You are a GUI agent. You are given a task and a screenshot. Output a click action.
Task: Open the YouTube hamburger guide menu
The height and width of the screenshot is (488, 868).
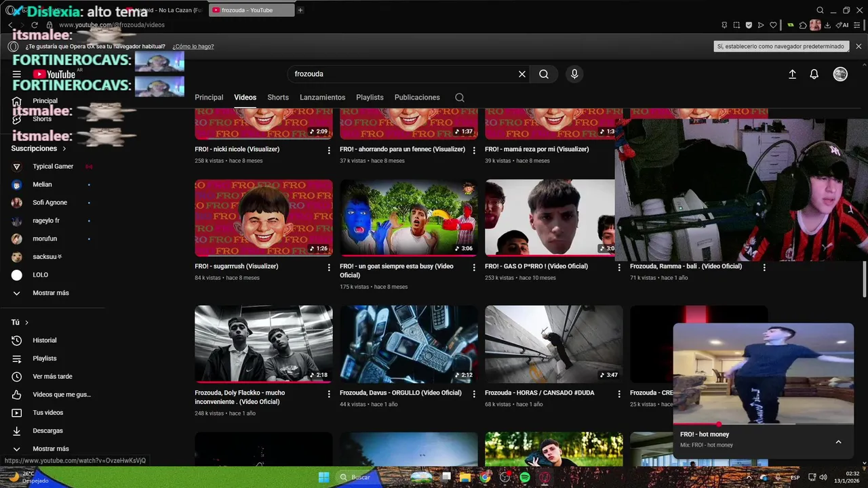[x=17, y=75]
